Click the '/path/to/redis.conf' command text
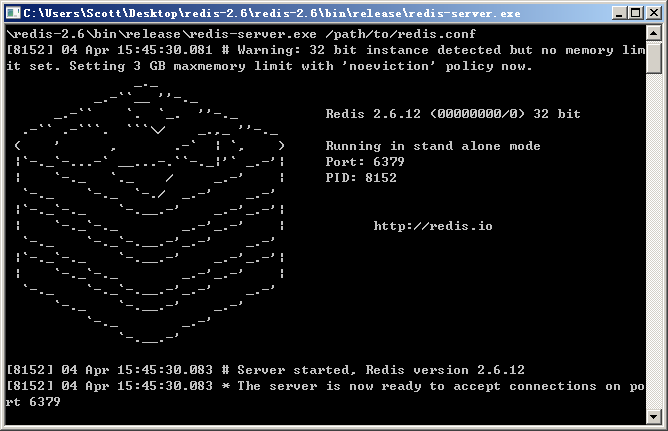The width and height of the screenshot is (668, 431). point(400,34)
